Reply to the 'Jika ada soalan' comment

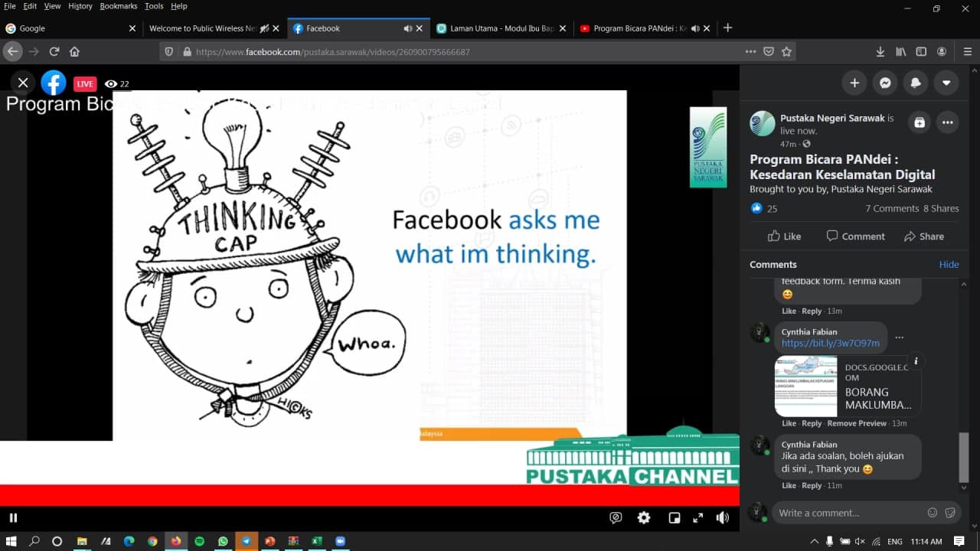point(812,485)
